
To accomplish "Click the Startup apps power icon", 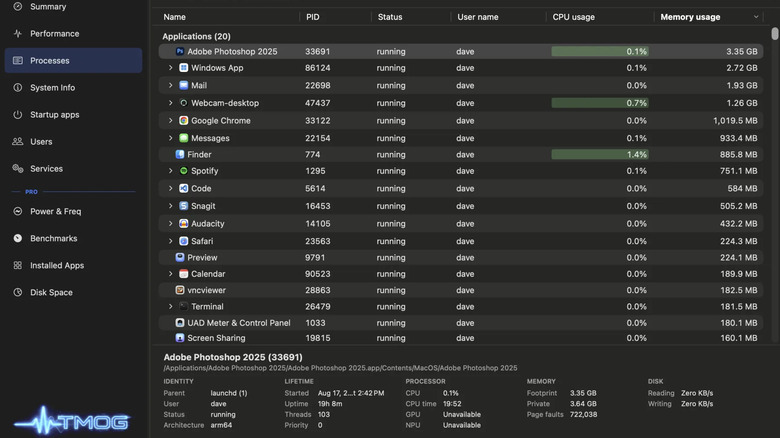I will tap(18, 114).
